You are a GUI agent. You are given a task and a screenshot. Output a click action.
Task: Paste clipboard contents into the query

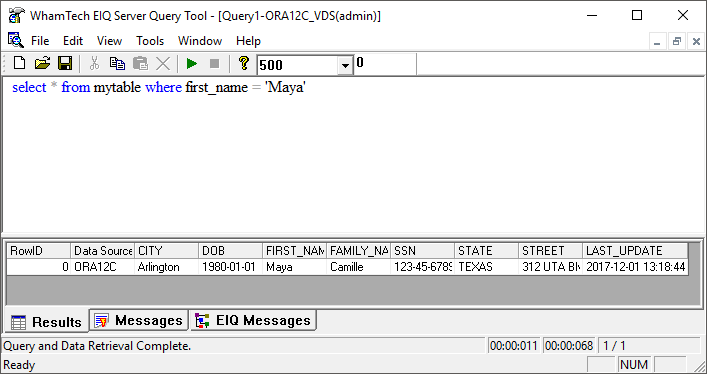(140, 64)
